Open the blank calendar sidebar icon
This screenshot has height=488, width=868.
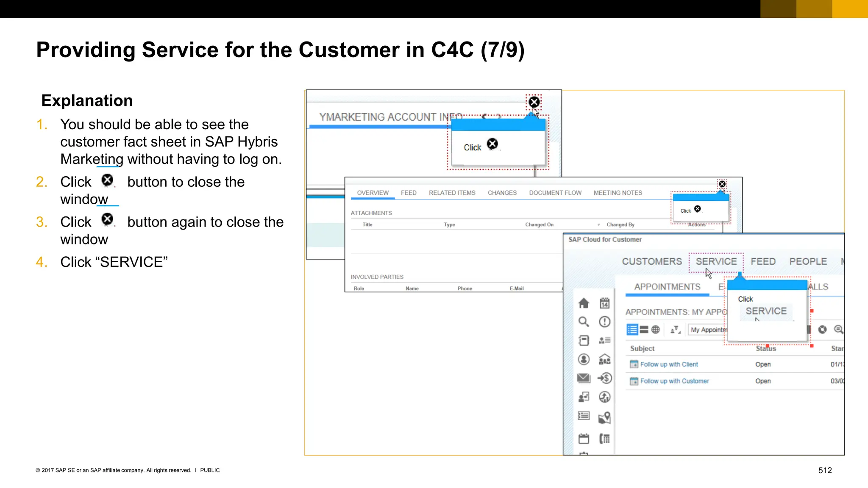(584, 438)
